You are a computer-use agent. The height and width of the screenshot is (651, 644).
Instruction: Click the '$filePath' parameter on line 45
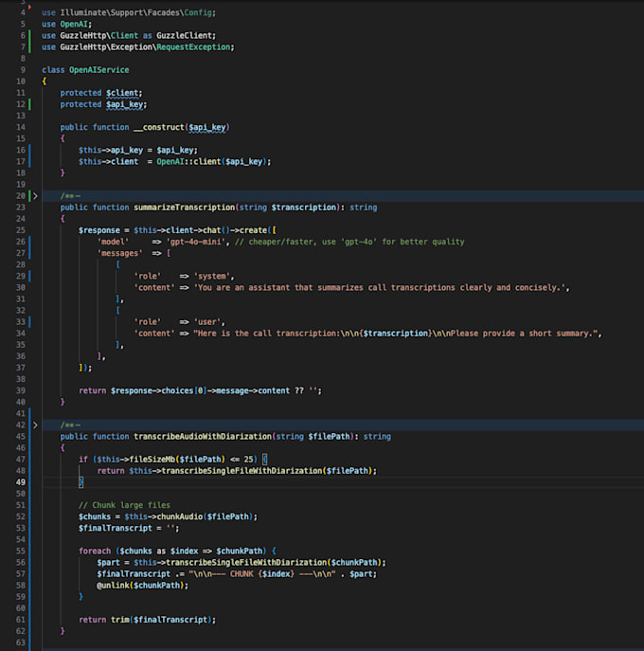coord(329,436)
